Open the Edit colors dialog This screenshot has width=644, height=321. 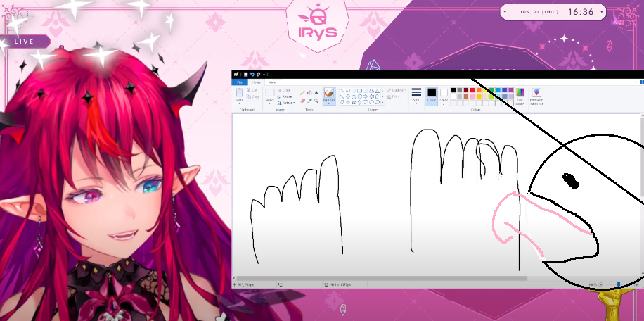tap(520, 96)
